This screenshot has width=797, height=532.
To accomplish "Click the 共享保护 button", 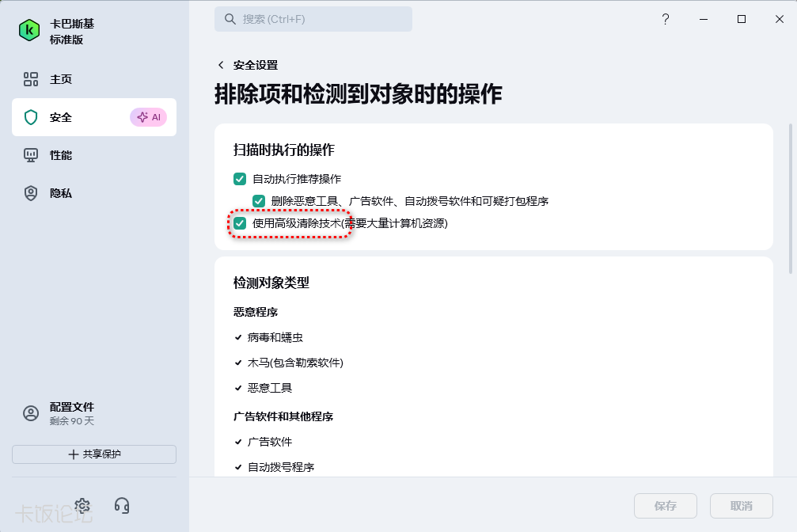I will 94,454.
